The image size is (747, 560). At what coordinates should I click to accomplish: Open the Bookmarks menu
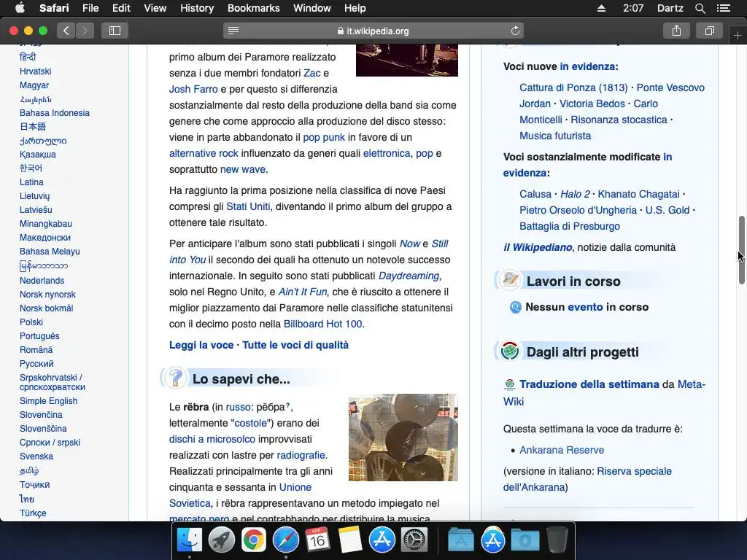[x=253, y=8]
